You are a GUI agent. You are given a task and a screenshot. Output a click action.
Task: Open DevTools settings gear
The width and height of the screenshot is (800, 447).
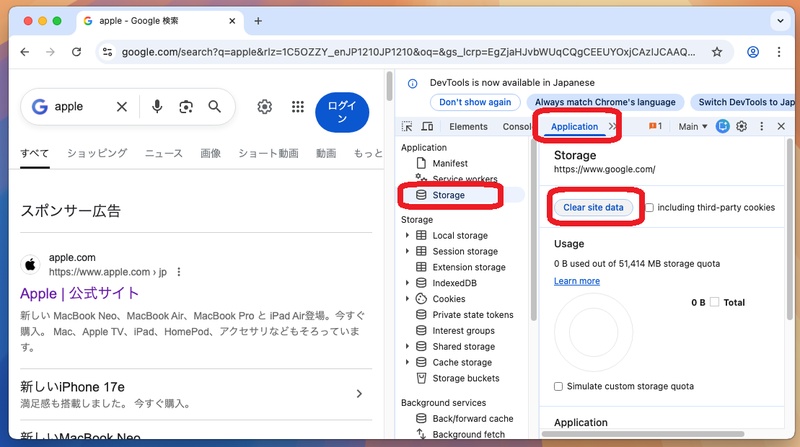(x=741, y=127)
